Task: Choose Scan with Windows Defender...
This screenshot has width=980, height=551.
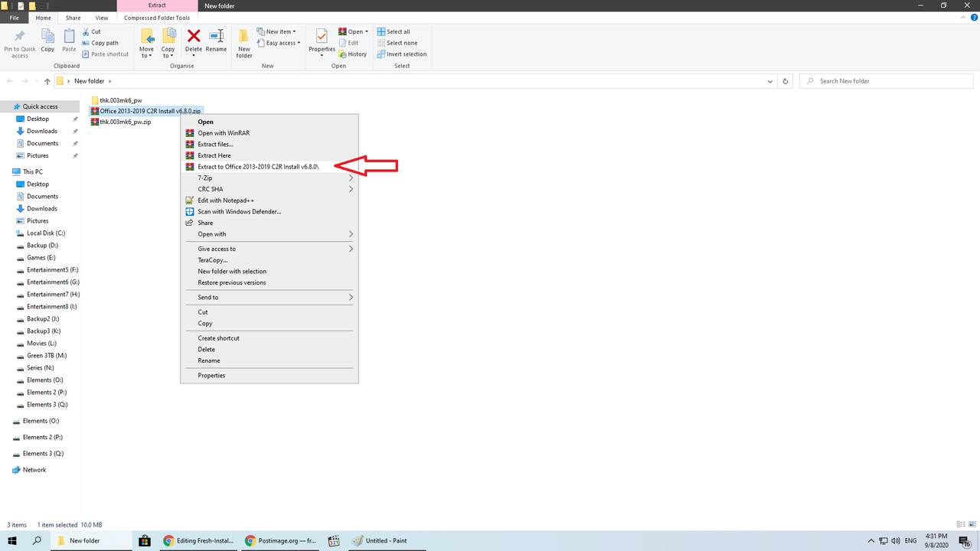Action: [269, 211]
